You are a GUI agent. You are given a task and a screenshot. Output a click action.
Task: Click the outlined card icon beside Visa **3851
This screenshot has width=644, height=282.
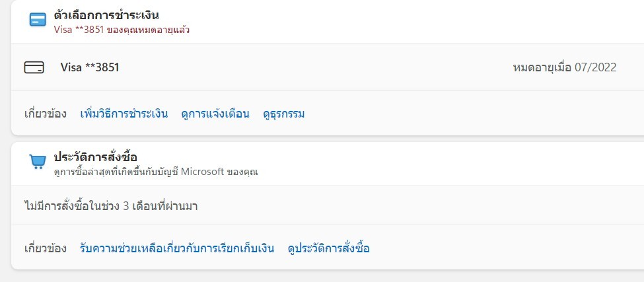34,67
